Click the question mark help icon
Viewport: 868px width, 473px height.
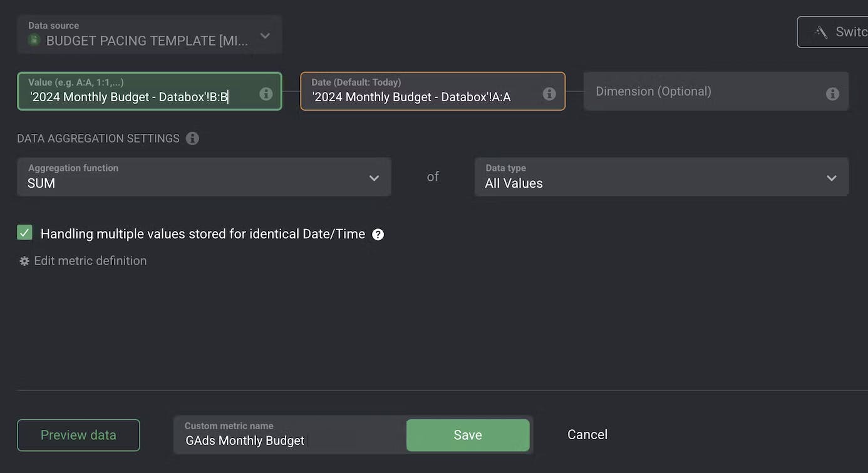378,235
